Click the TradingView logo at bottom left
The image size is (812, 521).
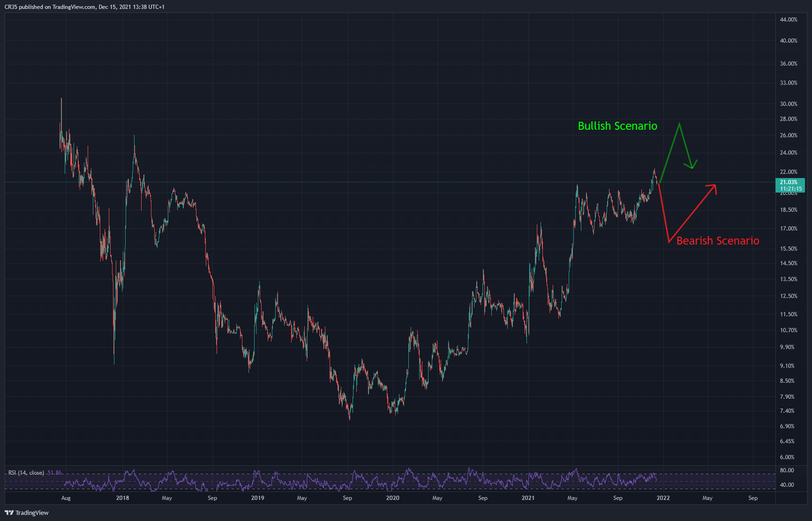pyautogui.click(x=27, y=513)
